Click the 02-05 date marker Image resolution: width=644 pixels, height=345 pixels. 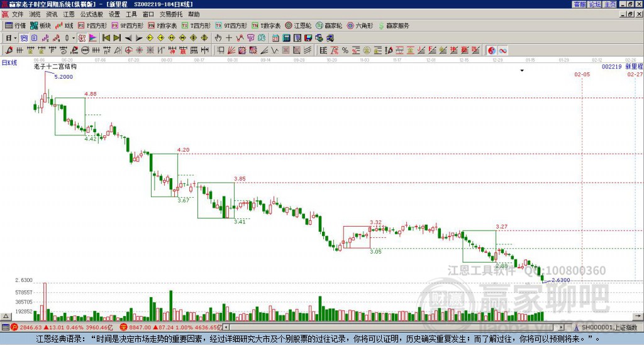click(582, 74)
